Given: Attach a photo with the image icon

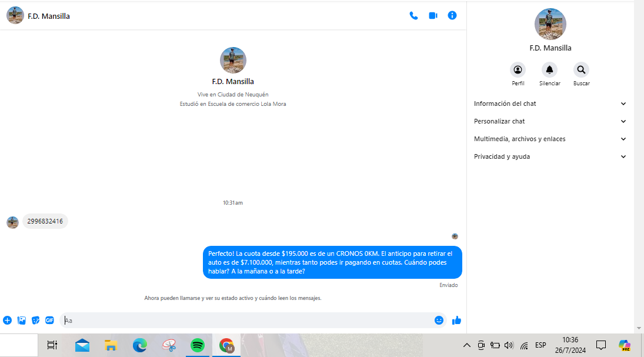Looking at the screenshot, I should [x=22, y=321].
